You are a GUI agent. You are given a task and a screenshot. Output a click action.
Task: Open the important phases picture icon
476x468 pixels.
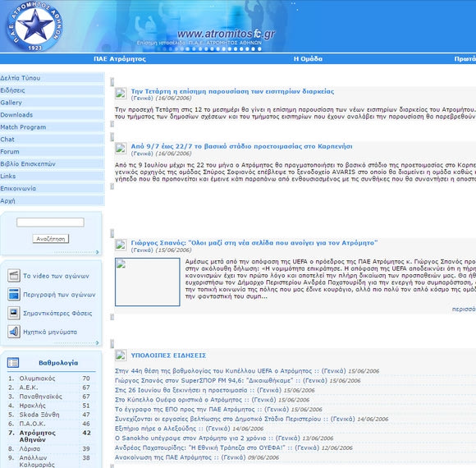click(14, 313)
